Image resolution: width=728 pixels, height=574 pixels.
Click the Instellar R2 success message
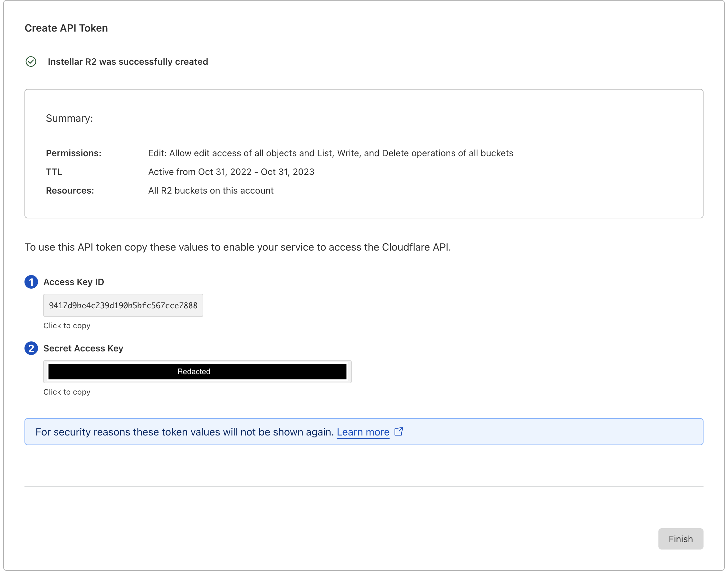coord(128,62)
